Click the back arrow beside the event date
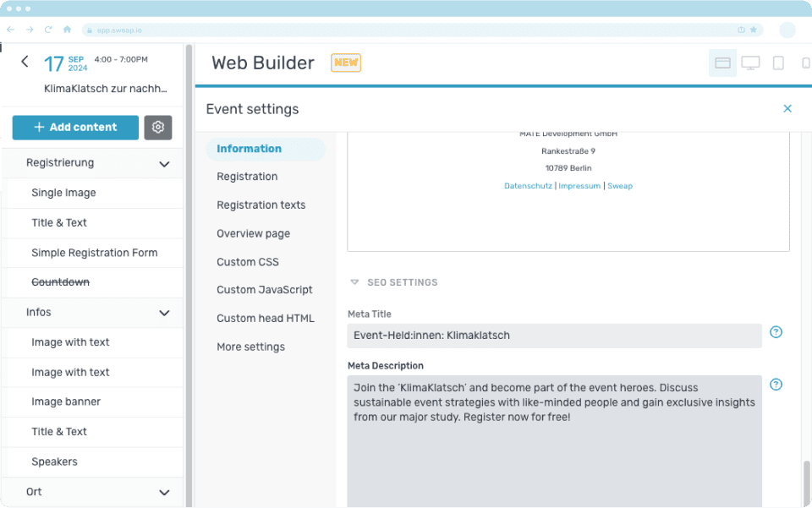812x508 pixels. pyautogui.click(x=25, y=62)
